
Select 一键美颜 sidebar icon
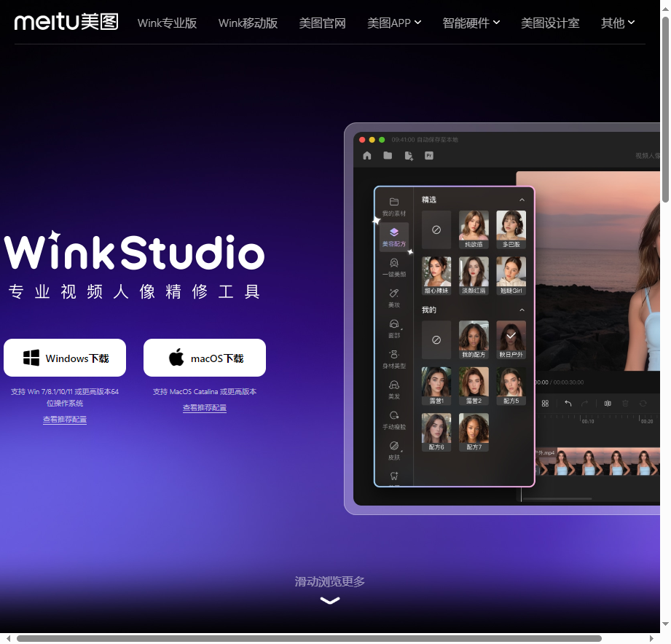coord(394,267)
